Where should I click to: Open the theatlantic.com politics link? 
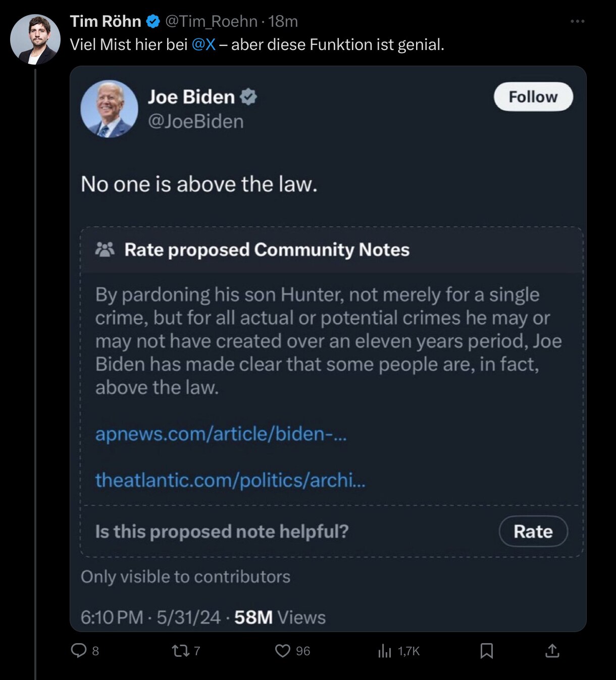(x=230, y=480)
